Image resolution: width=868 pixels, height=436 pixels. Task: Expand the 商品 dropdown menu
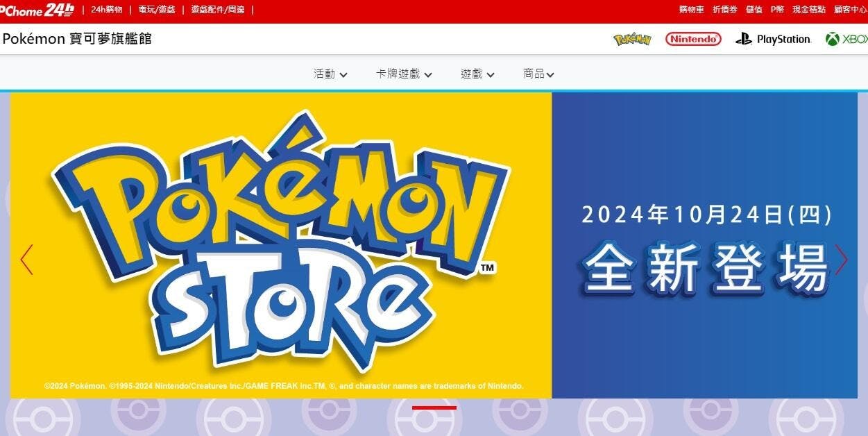[x=538, y=74]
